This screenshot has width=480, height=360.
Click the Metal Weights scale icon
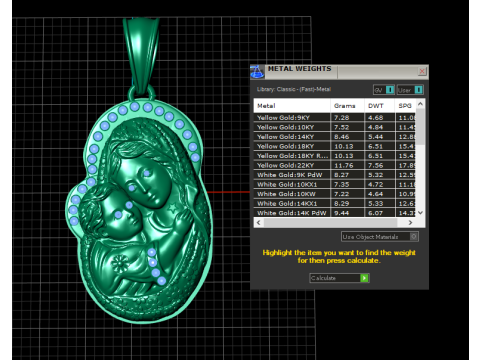tap(257, 72)
